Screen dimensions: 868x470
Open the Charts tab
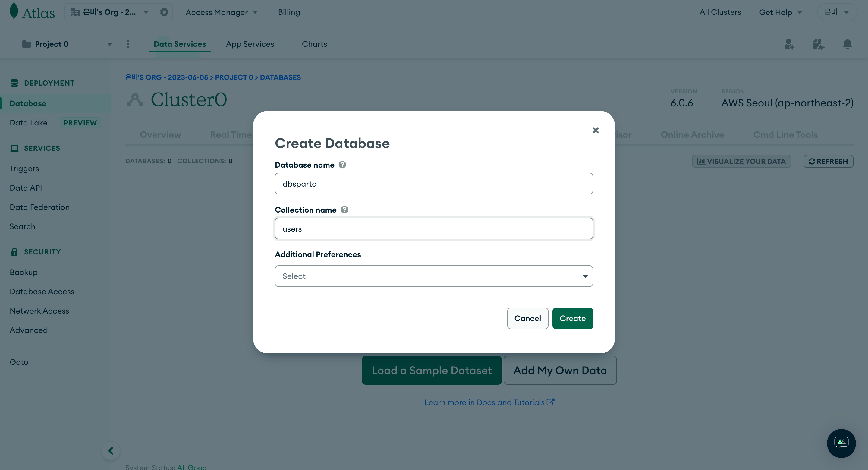pyautogui.click(x=314, y=44)
